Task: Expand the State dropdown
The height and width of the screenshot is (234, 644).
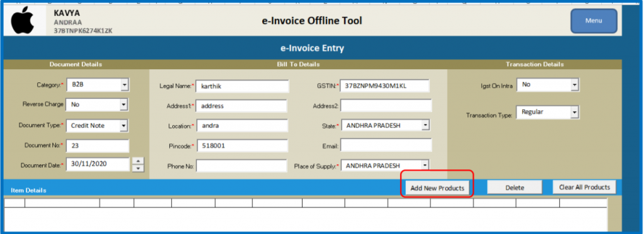Action: click(x=426, y=125)
